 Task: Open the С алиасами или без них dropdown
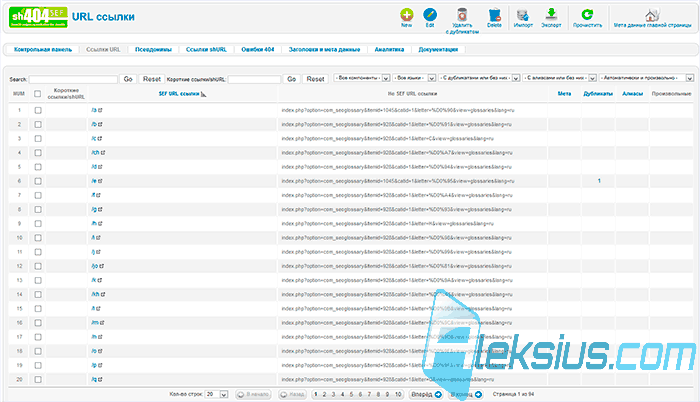pyautogui.click(x=559, y=78)
